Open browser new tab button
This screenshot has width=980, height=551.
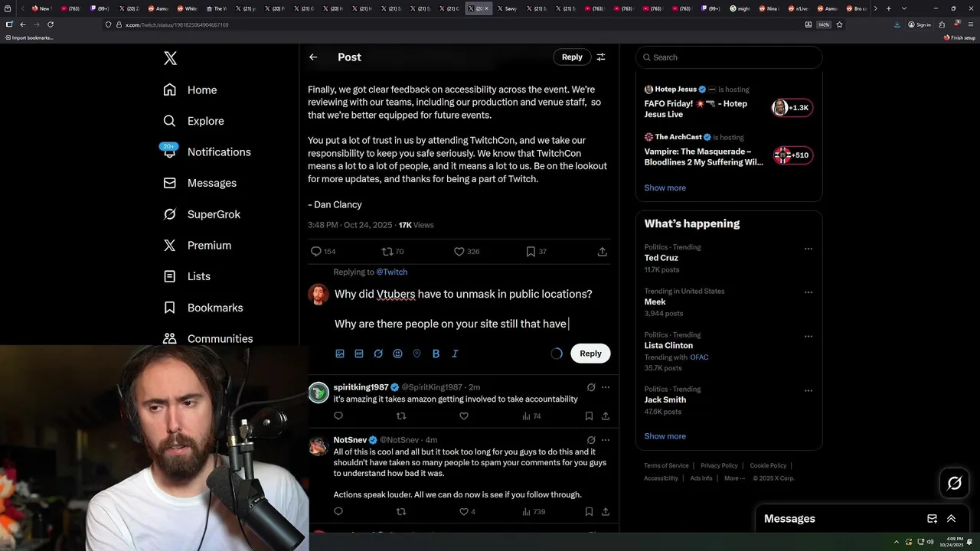[x=888, y=8]
